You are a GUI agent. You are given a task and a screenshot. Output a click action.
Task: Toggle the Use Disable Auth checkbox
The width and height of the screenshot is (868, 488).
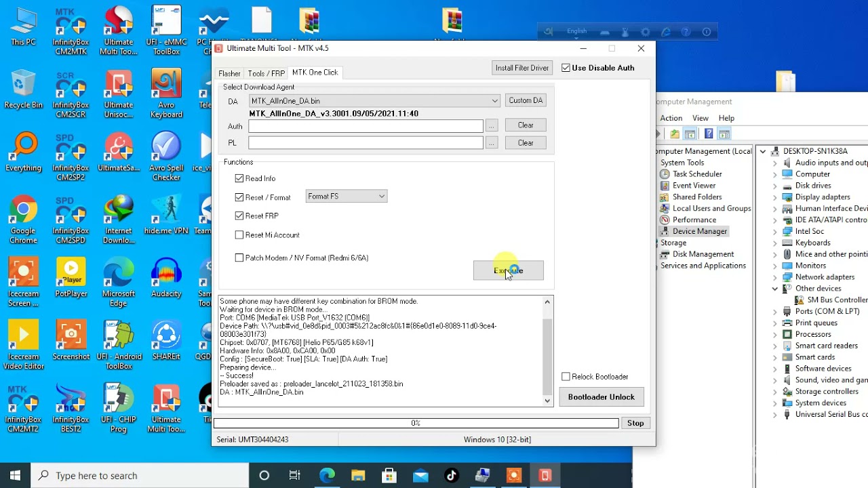pos(566,68)
